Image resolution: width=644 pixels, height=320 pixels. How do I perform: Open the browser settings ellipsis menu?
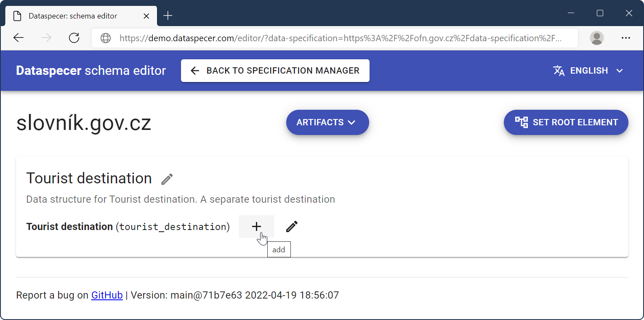[626, 38]
